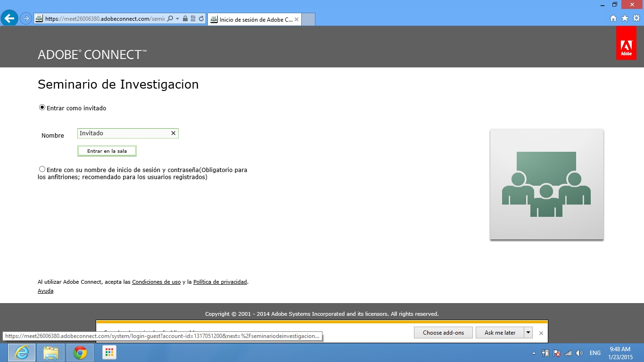Click the 'Nombre' field label
Viewport: 644px width, 362px height.
point(53,135)
